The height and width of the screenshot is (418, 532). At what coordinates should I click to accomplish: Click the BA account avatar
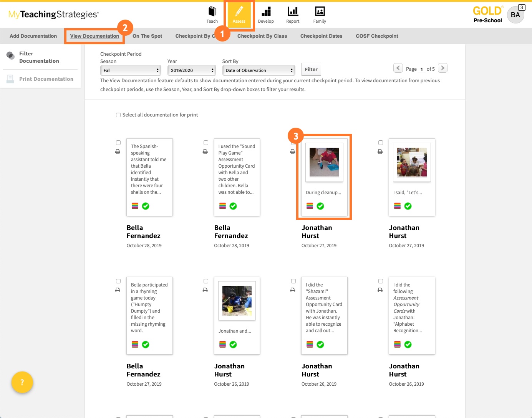[x=515, y=15]
